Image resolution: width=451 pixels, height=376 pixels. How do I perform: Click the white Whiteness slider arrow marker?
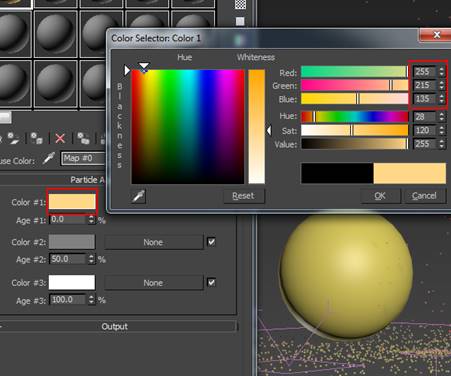(269, 130)
